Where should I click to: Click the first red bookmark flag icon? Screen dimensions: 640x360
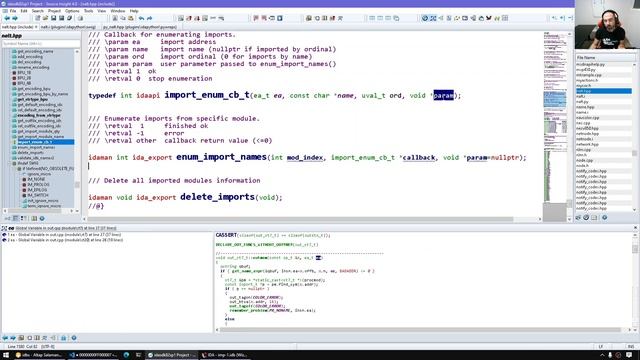click(x=256, y=18)
